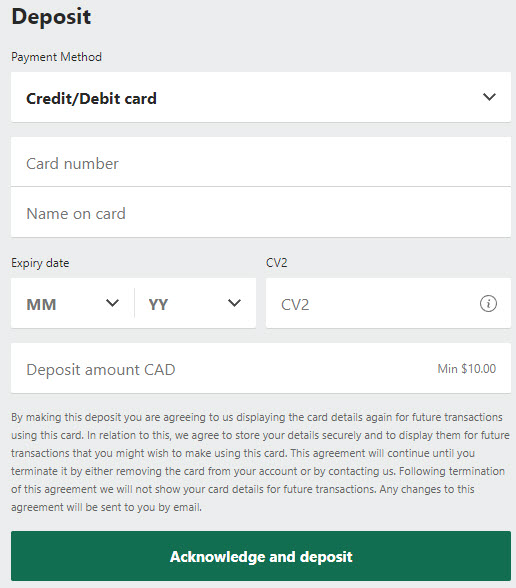Click Acknowledge and deposit button
Viewport: 516px width, 588px height.
[261, 556]
